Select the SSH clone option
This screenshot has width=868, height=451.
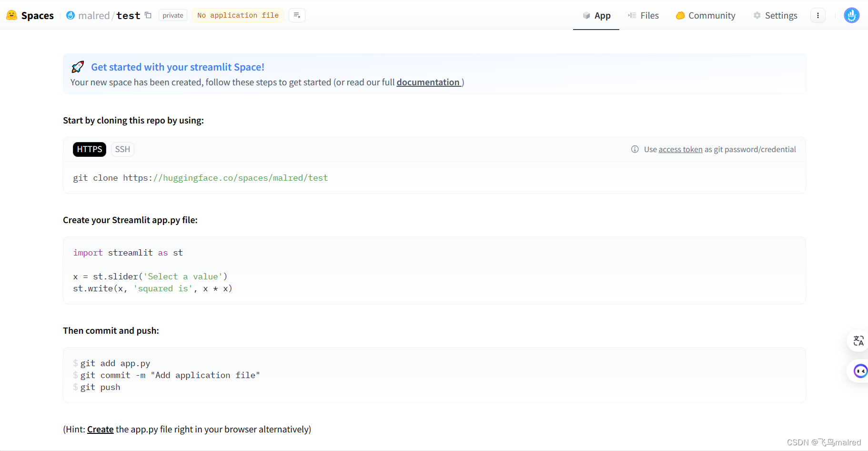tap(122, 149)
